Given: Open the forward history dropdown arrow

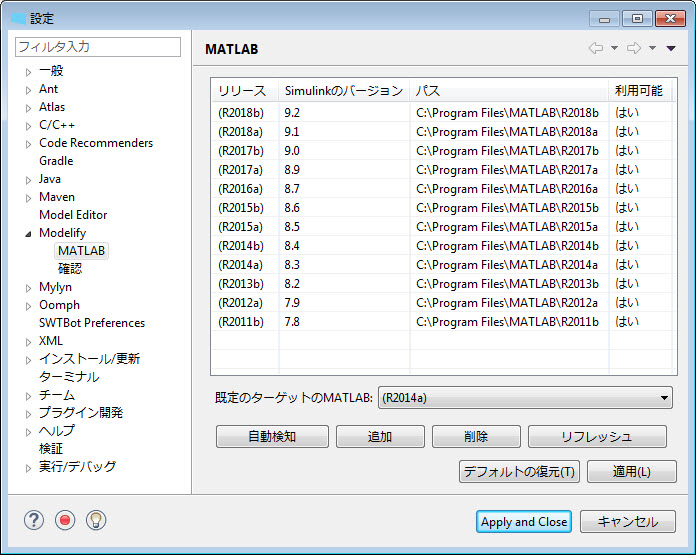Looking at the screenshot, I should (652, 48).
